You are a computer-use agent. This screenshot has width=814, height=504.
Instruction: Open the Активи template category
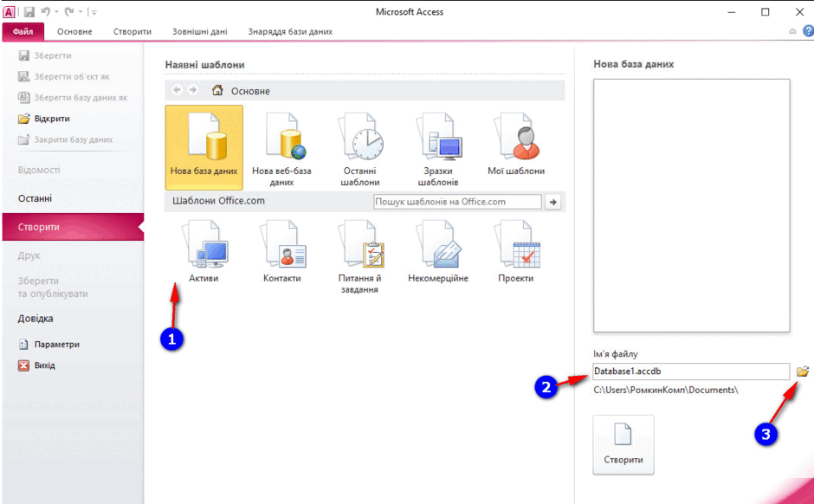[x=203, y=251]
